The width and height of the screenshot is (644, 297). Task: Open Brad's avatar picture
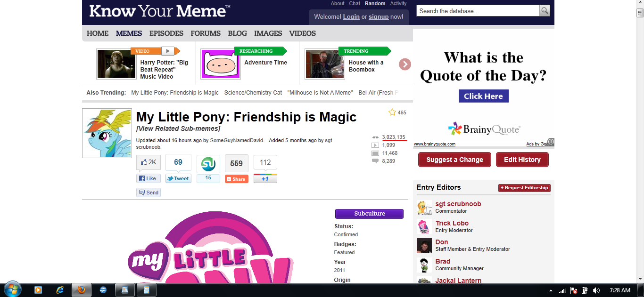424,265
